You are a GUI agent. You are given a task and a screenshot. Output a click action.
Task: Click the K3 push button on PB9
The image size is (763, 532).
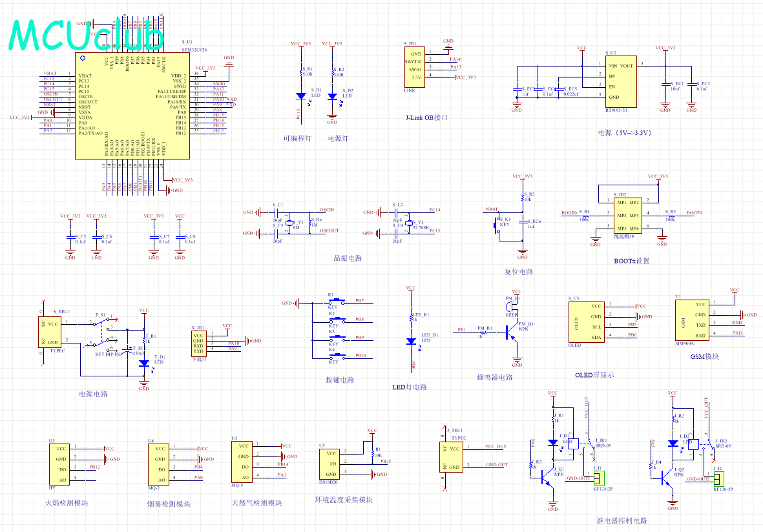(336, 338)
